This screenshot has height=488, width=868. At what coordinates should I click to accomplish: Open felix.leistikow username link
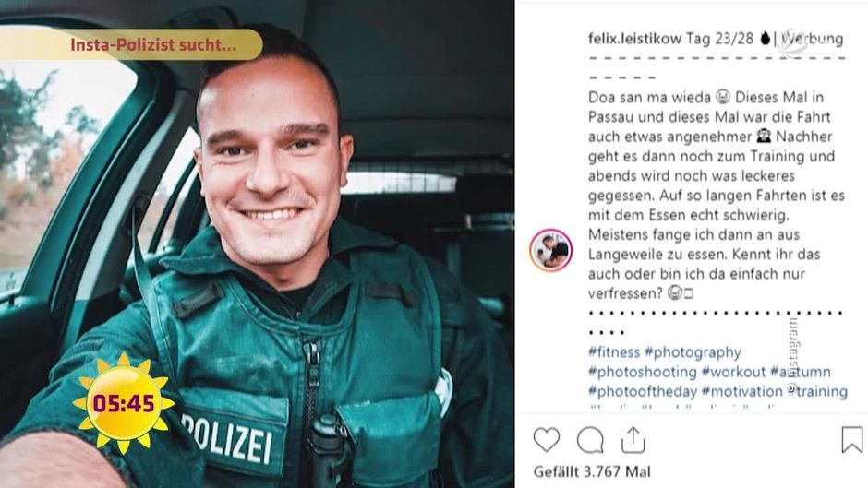[634, 38]
